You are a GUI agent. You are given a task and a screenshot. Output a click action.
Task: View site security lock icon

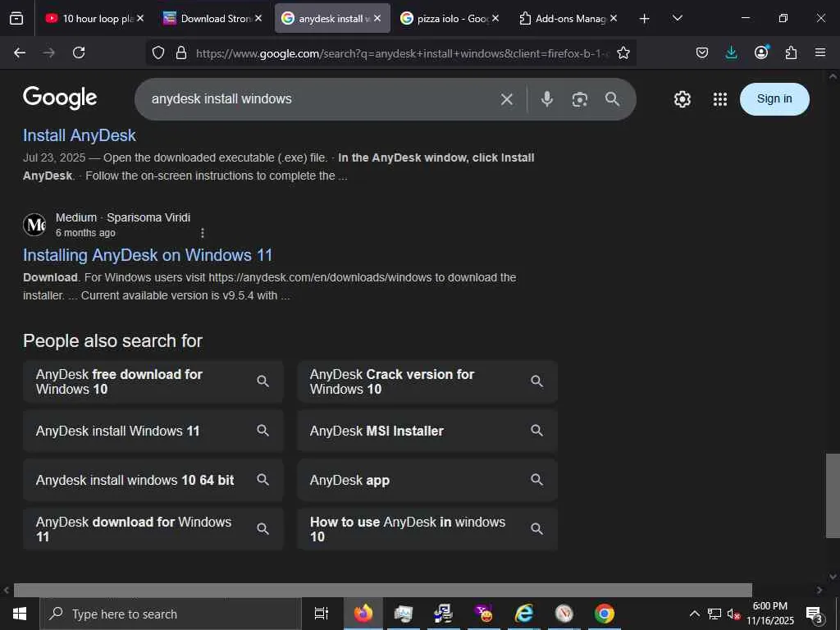[x=181, y=52]
